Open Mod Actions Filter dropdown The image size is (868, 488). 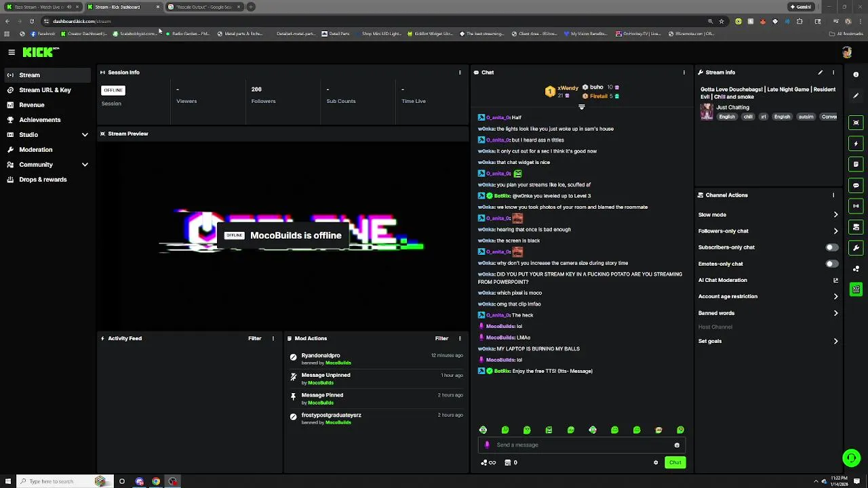(441, 338)
